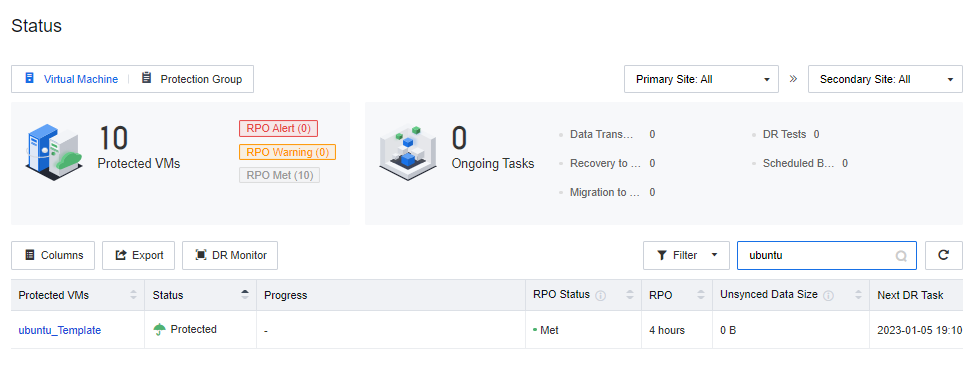Click the Virtual Machine tab icon
Viewport: 978px width, 378px height.
(29, 79)
